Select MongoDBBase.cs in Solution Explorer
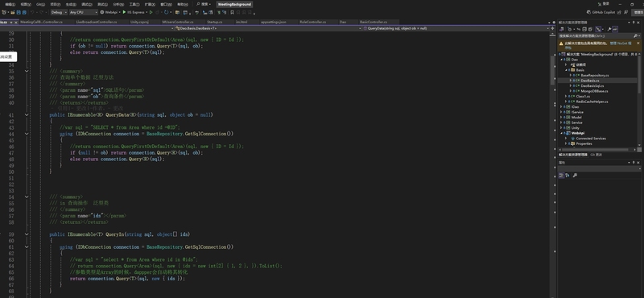 tap(594, 91)
